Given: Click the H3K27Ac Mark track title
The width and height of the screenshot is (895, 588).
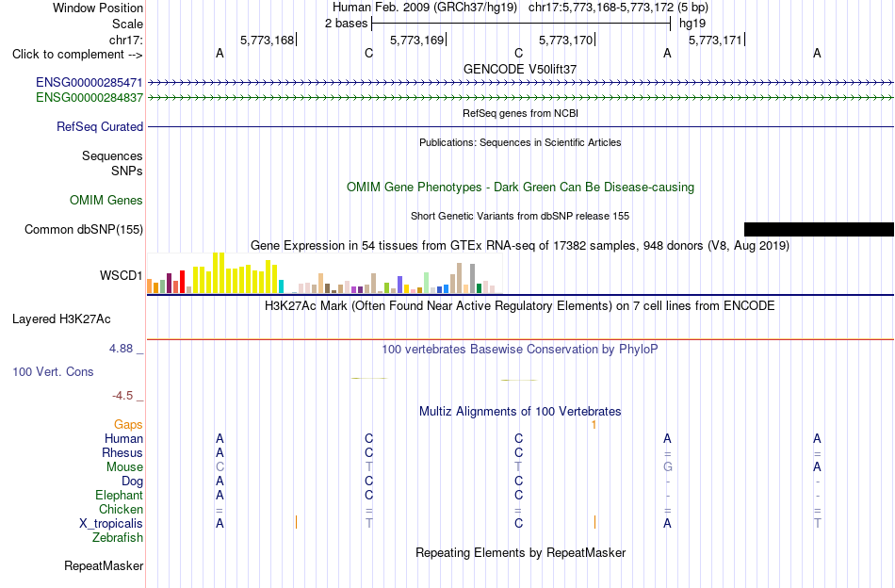Looking at the screenshot, I should point(520,305).
